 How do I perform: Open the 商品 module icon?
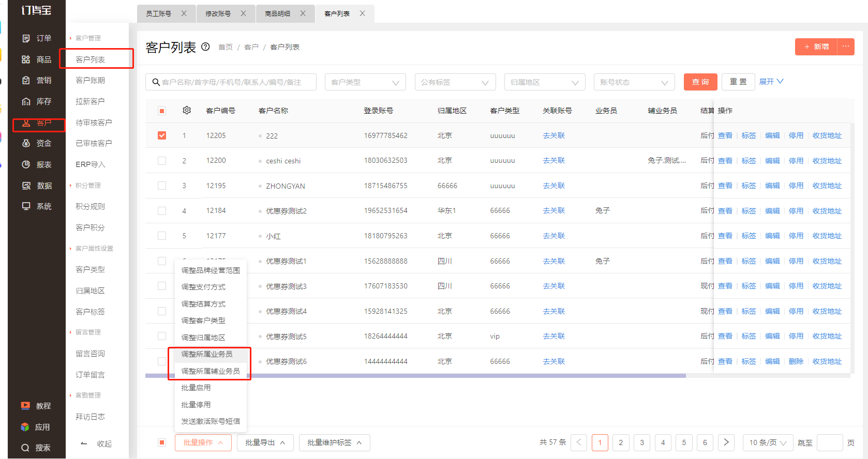26,59
